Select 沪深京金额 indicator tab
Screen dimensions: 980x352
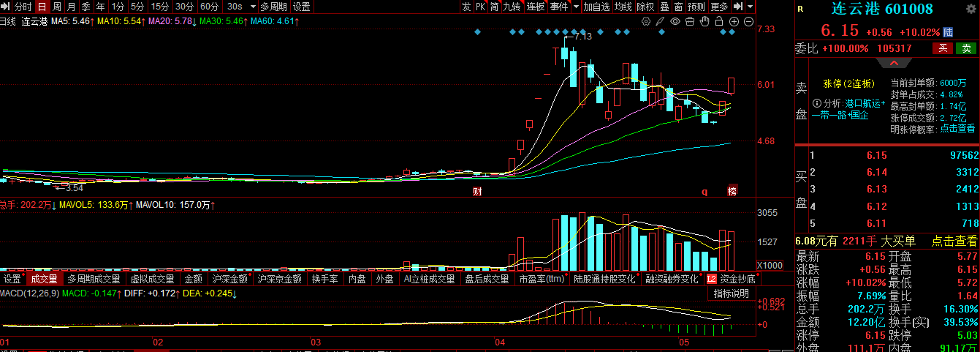280,279
